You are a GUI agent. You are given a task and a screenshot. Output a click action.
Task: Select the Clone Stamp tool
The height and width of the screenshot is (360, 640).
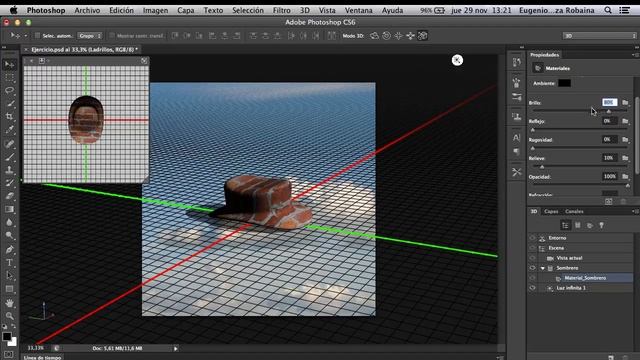pos(9,170)
